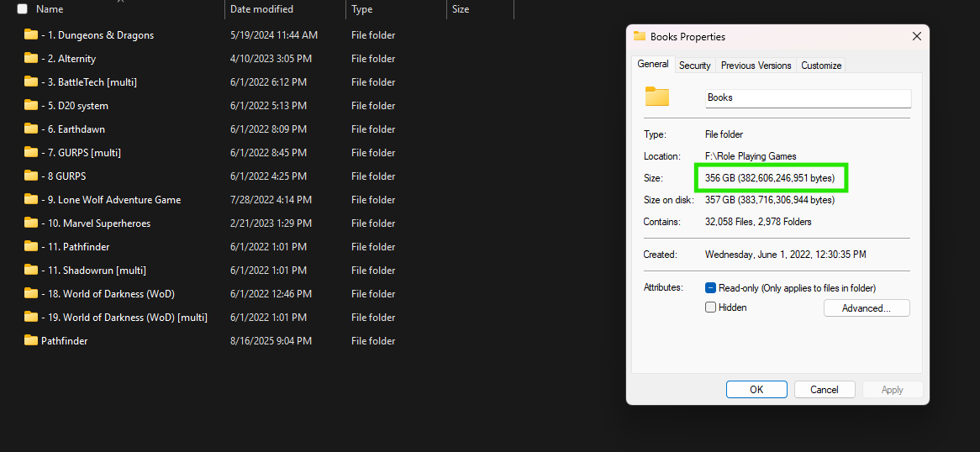Confirm with the OK button
Viewport: 980px width, 452px height.
pos(756,390)
